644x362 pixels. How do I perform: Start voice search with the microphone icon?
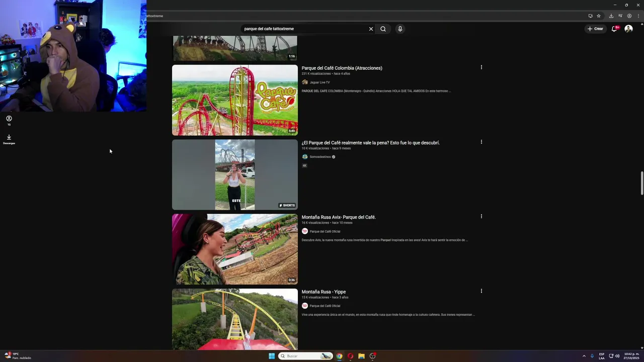tap(400, 29)
